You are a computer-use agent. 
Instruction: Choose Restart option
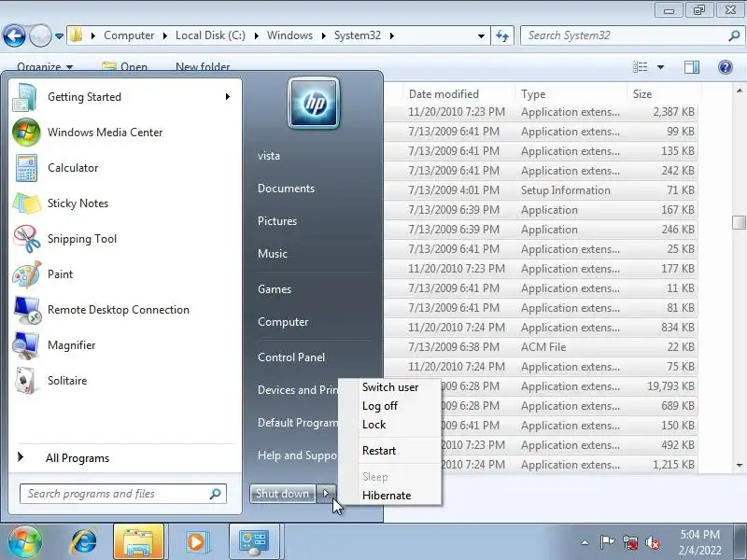point(389,451)
